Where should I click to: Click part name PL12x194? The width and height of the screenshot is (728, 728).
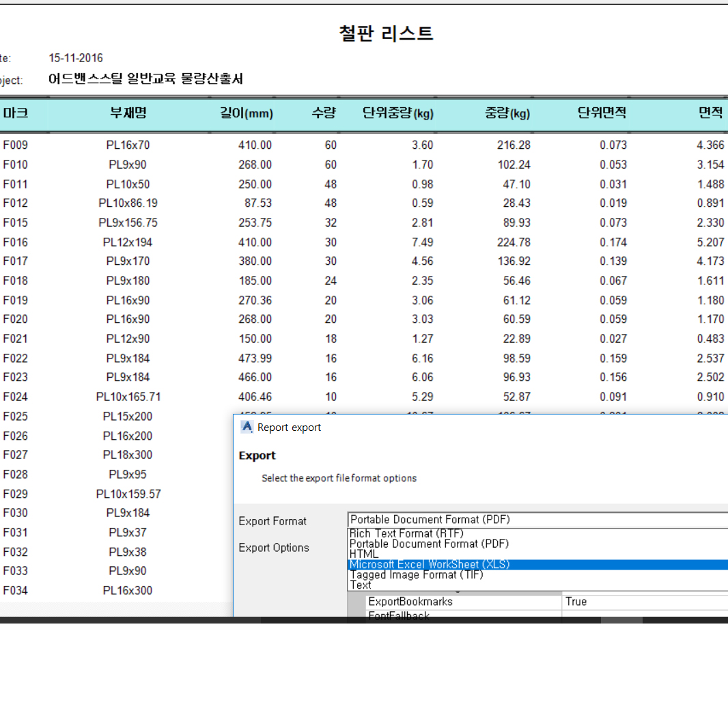pos(128,242)
